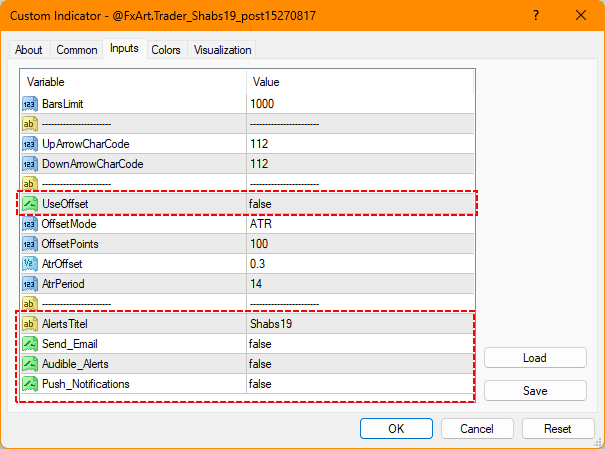Click the integer icon beside UpArrowCharCode
Image resolution: width=605 pixels, height=449 pixels.
tap(30, 144)
